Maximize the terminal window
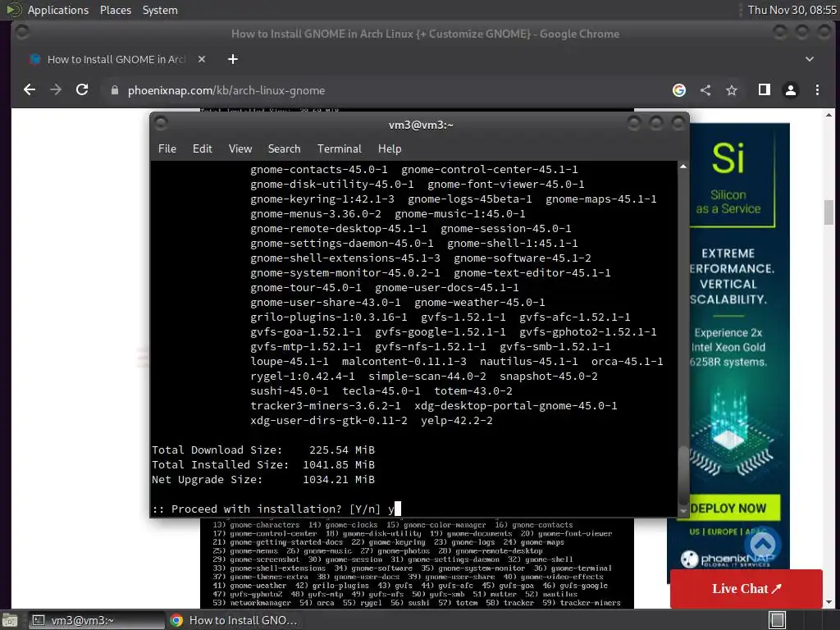 (x=656, y=125)
